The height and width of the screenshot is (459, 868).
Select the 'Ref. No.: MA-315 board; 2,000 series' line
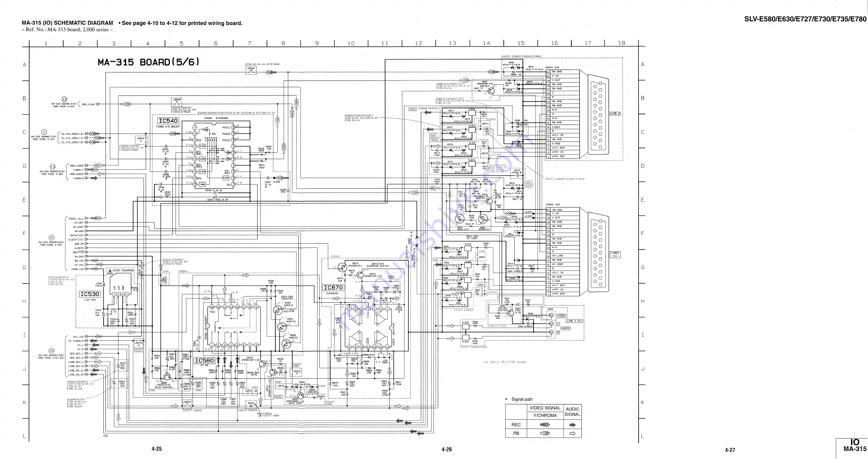tap(67, 30)
